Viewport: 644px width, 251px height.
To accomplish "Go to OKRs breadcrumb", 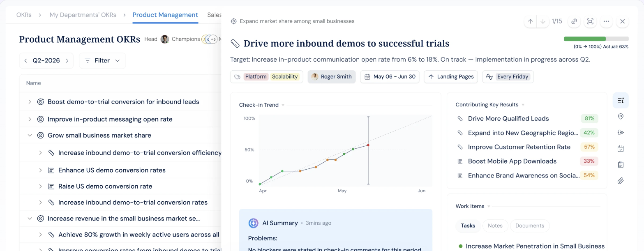I will point(24,15).
